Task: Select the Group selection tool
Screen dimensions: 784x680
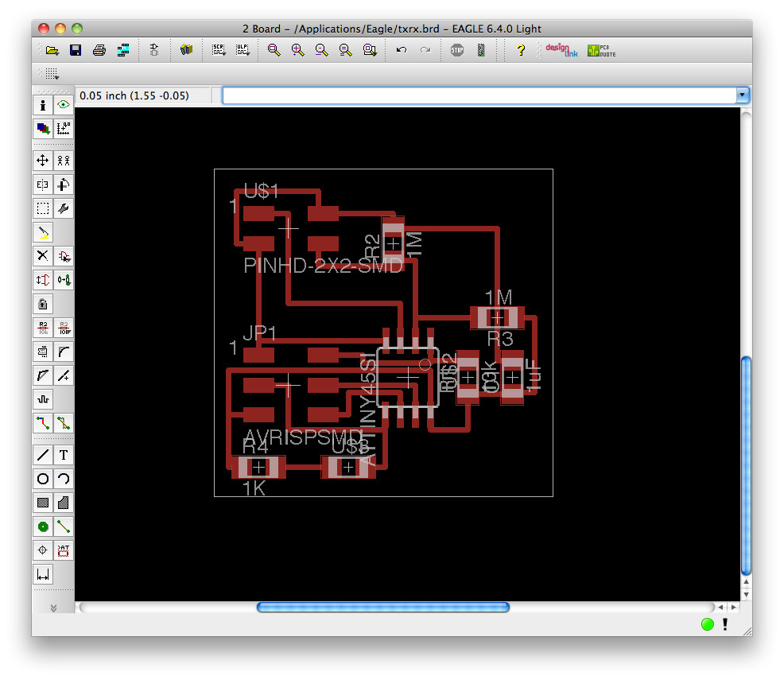Action: tap(43, 208)
